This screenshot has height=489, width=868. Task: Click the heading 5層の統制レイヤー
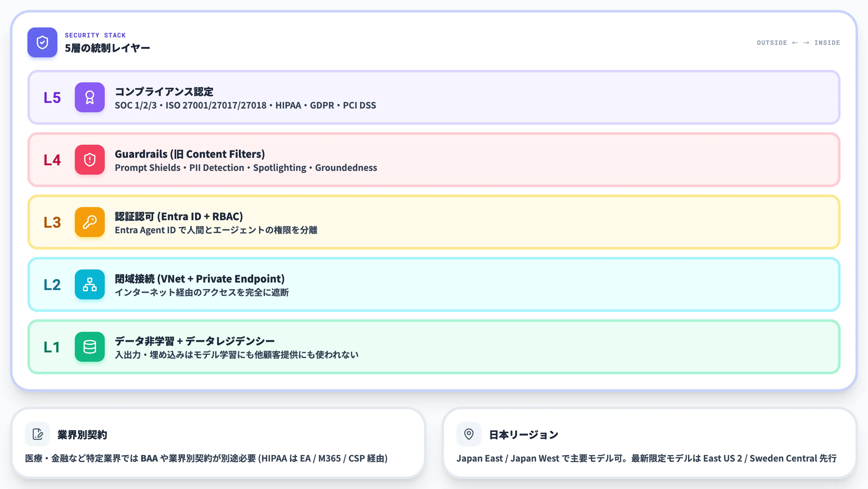(x=107, y=48)
